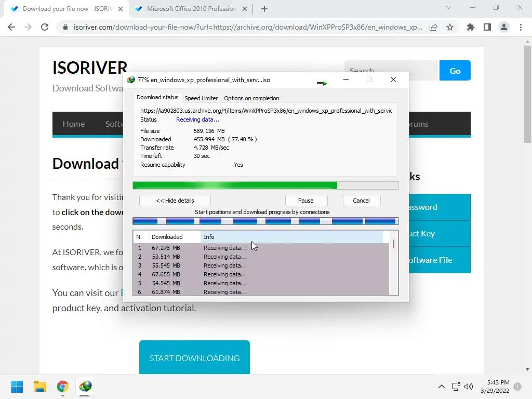This screenshot has width=532, height=399.
Task: Close the Download your file now tab
Action: [121, 9]
